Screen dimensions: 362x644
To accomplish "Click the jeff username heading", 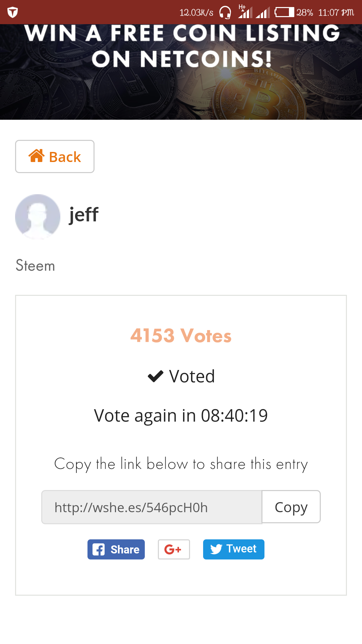I will click(x=84, y=215).
